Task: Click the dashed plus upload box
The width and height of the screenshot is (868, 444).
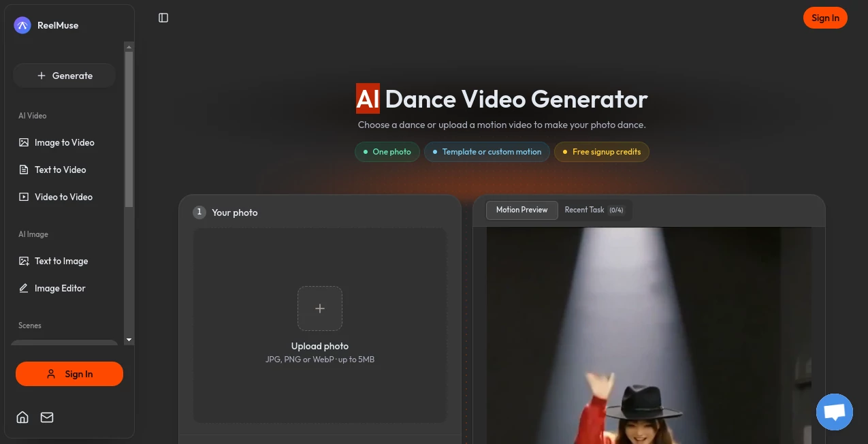Action: point(320,308)
